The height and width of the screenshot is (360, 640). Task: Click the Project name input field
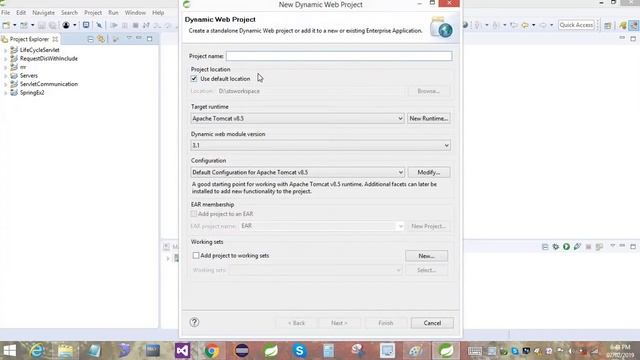339,56
